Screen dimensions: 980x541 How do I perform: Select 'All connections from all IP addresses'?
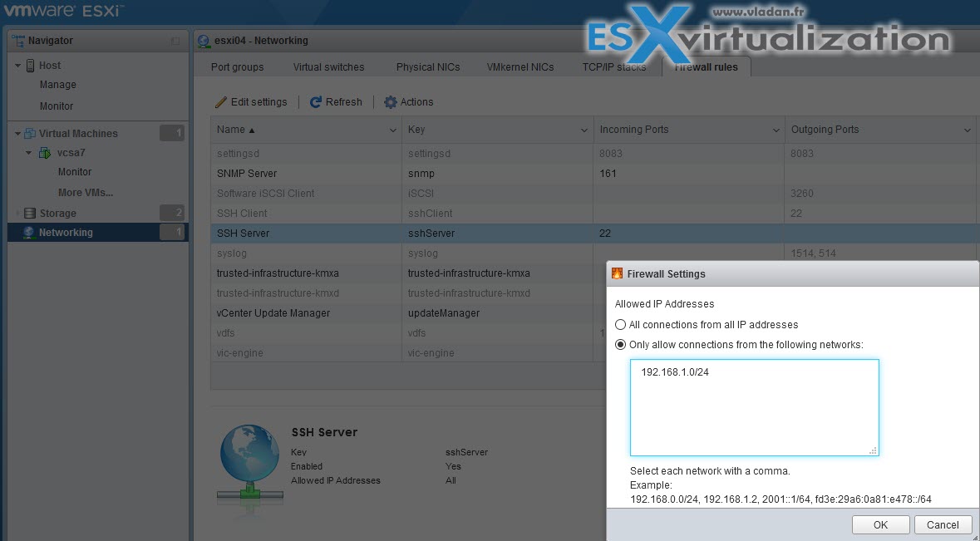click(x=620, y=325)
